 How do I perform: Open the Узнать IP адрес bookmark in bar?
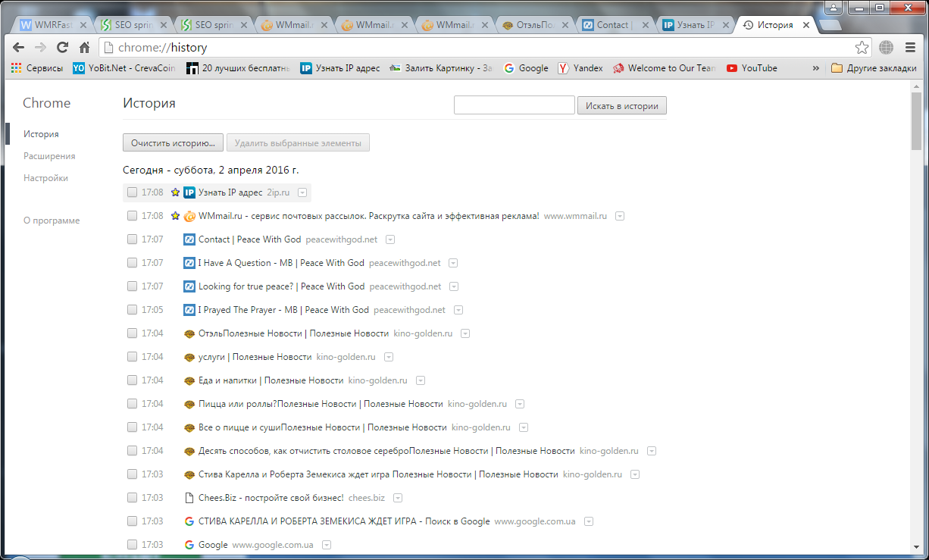[x=340, y=68]
